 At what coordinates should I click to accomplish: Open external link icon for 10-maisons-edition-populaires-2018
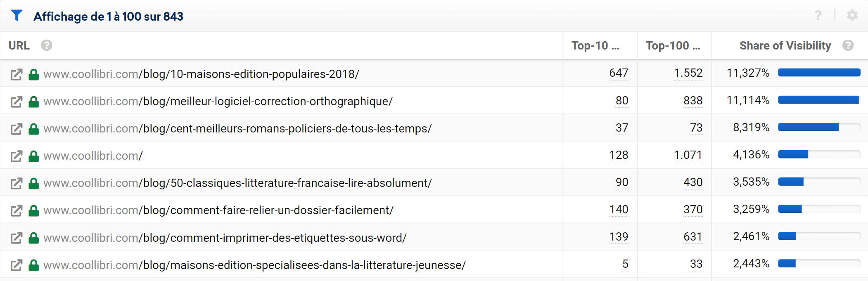(x=17, y=74)
